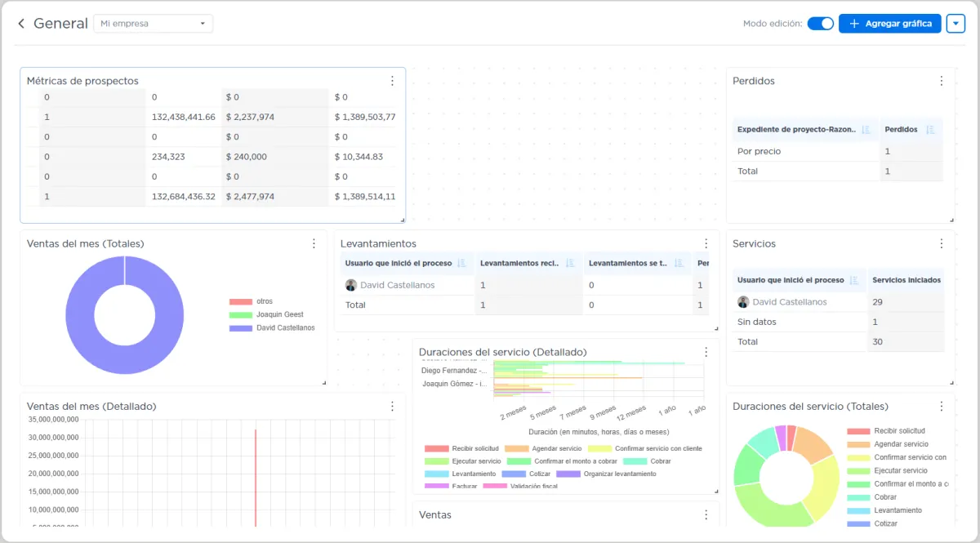980x543 pixels.
Task: Open Ventas del mes (Detallado) options menu
Action: click(x=392, y=406)
